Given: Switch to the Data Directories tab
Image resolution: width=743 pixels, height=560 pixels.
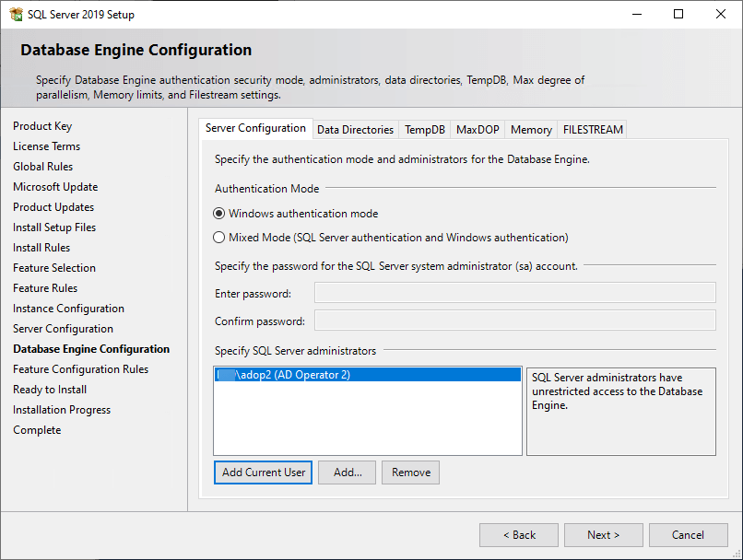Looking at the screenshot, I should 356,130.
